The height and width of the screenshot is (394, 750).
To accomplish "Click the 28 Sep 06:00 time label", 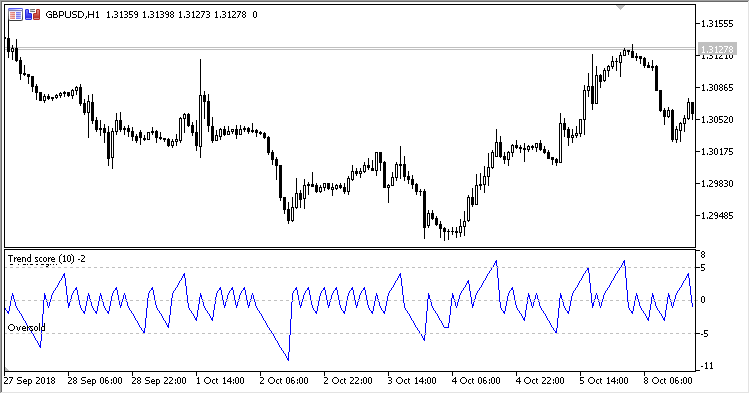I will 95,381.
